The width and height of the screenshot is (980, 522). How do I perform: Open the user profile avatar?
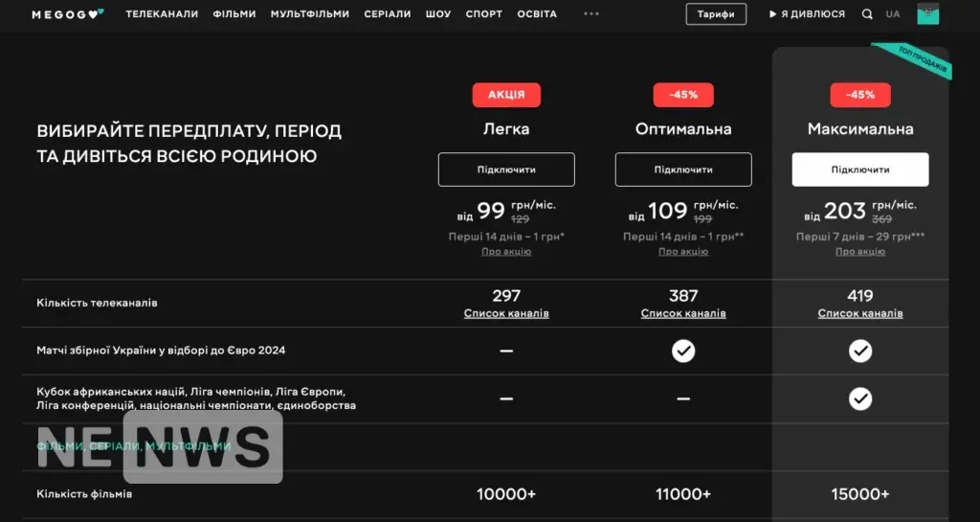click(928, 13)
